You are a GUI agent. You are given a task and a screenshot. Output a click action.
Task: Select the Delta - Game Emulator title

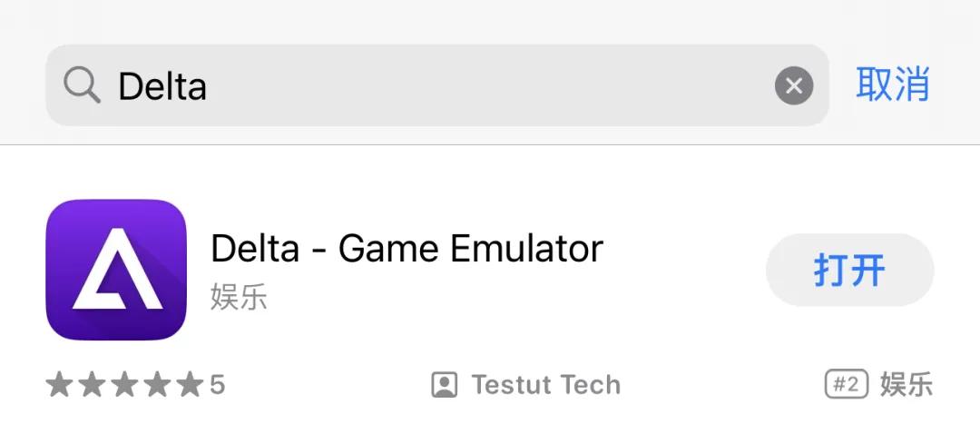[407, 248]
